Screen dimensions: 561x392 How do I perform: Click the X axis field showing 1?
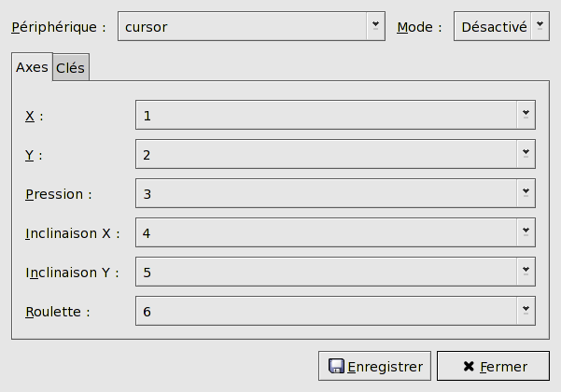click(327, 115)
